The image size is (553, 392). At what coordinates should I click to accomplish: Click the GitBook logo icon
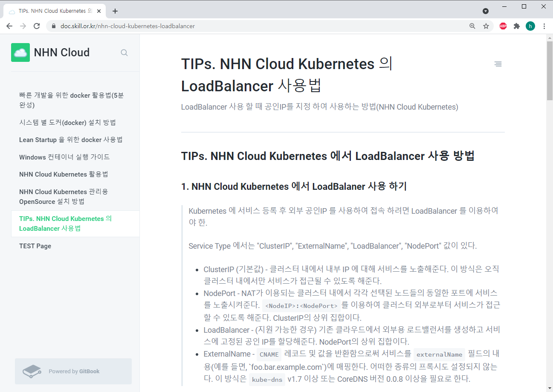[x=32, y=371]
